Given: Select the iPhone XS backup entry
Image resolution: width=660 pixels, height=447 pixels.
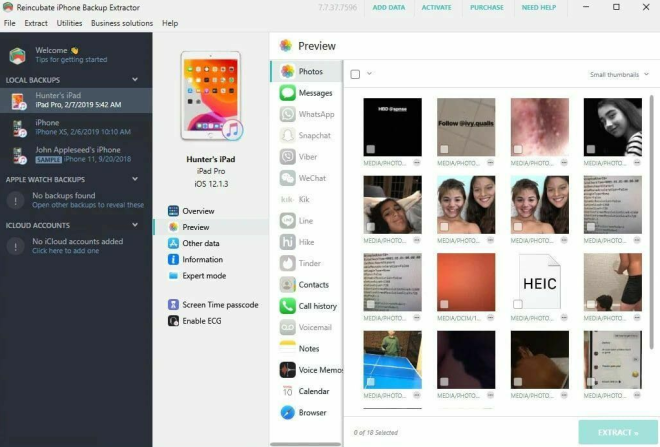Looking at the screenshot, I should click(76, 127).
